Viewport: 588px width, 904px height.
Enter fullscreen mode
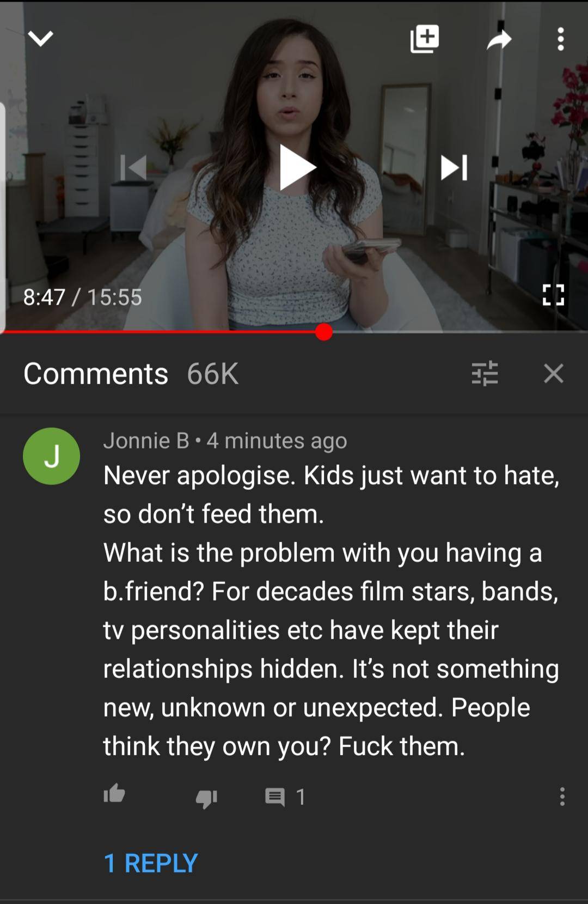(x=553, y=295)
